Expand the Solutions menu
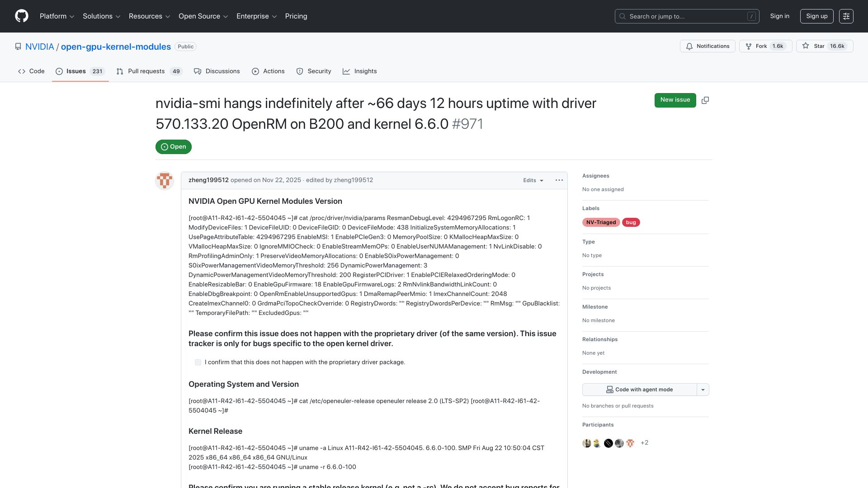Viewport: 868px width, 488px height. 102,16
